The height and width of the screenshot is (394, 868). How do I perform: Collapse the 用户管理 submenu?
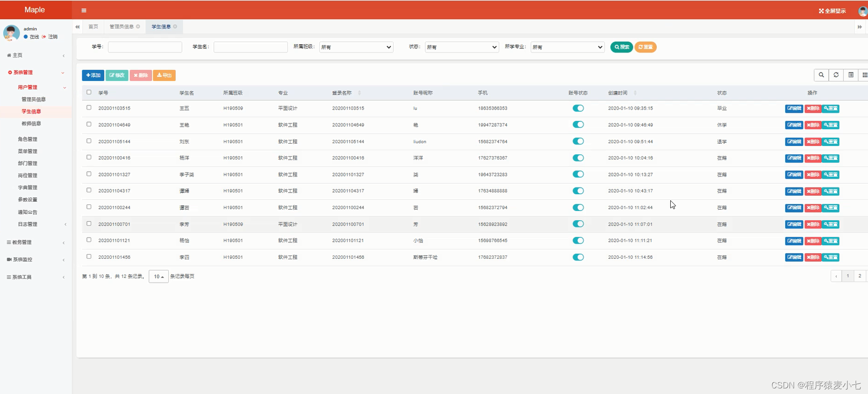point(36,88)
